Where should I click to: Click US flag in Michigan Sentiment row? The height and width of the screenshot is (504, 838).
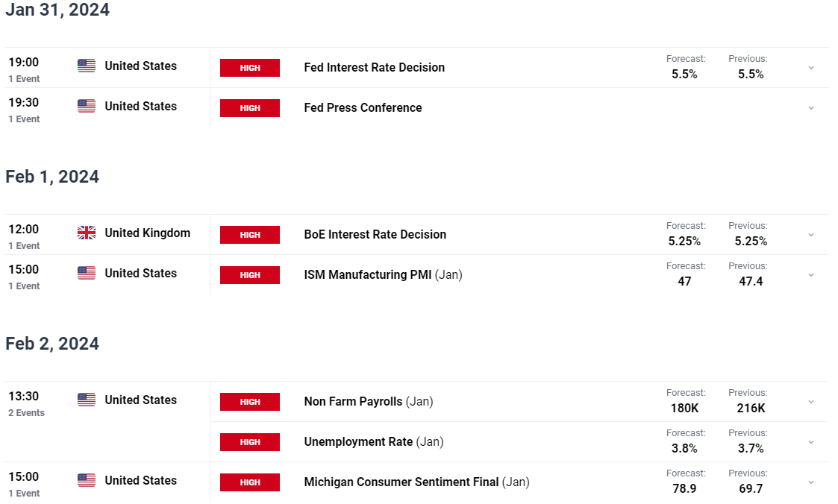click(87, 480)
